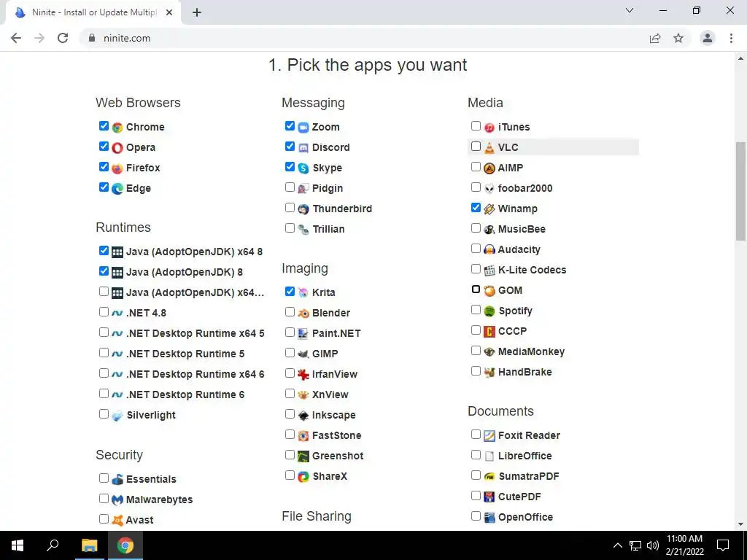The width and height of the screenshot is (747, 560).
Task: Click the Greenshot label
Action: 338,456
